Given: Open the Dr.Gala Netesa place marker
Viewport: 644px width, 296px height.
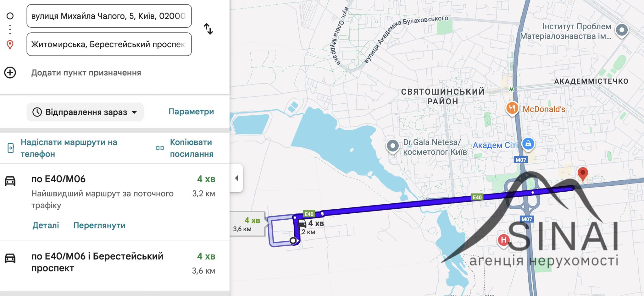Looking at the screenshot, I should pyautogui.click(x=393, y=146).
